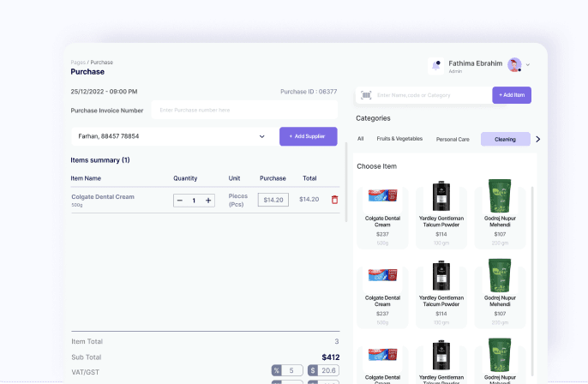Click the Add Supplier button
The width and height of the screenshot is (588, 384).
[309, 136]
